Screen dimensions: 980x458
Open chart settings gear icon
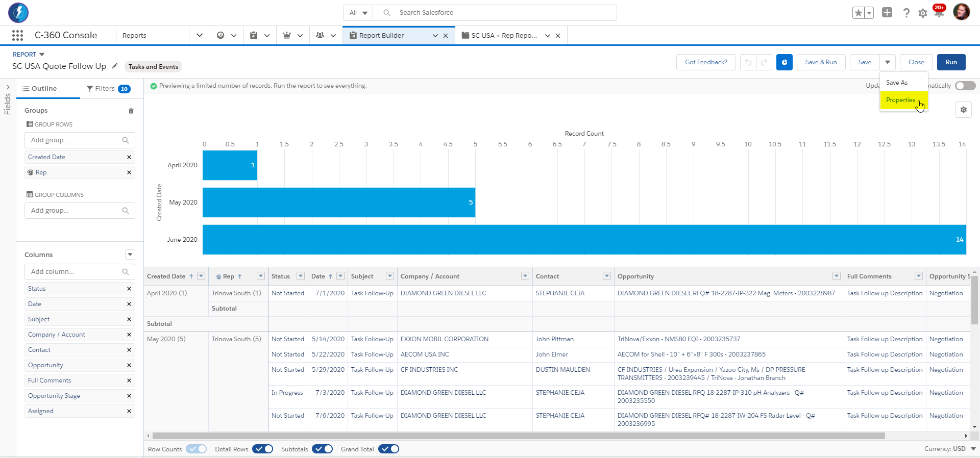pyautogui.click(x=964, y=110)
